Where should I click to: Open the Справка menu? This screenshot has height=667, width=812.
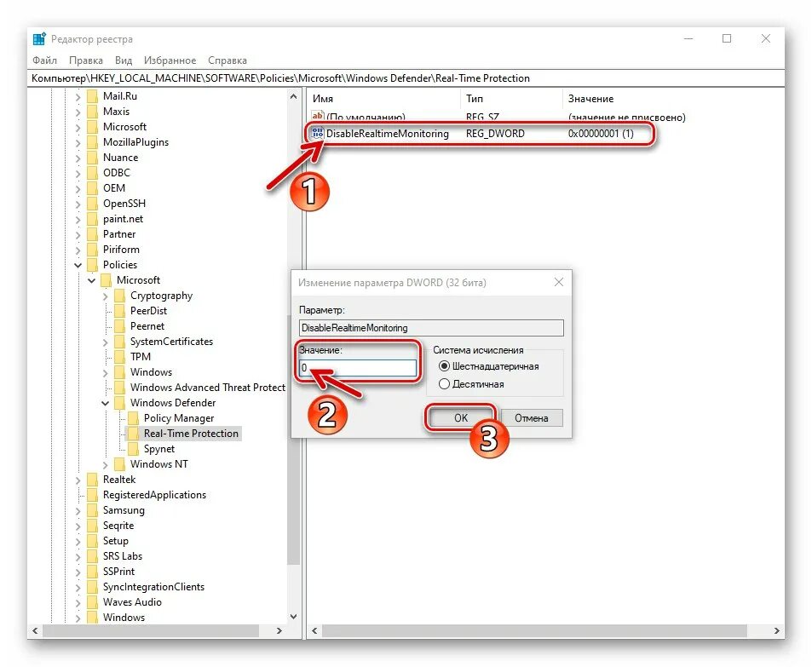(227, 60)
